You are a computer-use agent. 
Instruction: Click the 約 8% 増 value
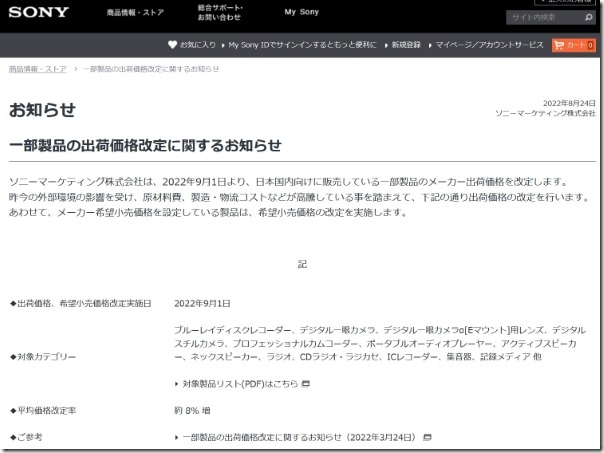(x=192, y=411)
